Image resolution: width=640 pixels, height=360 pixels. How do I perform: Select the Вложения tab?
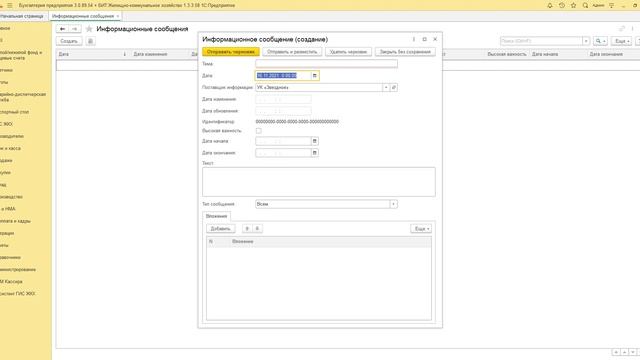(216, 216)
